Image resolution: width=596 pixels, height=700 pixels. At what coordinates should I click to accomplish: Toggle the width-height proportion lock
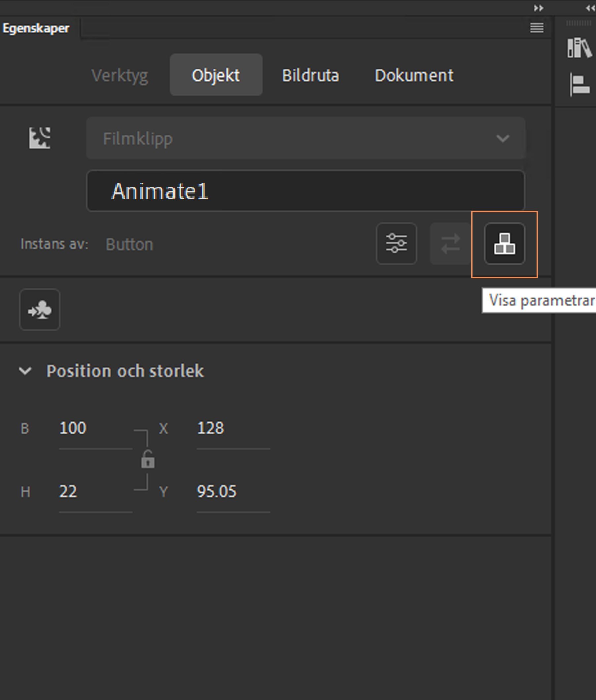click(x=148, y=460)
